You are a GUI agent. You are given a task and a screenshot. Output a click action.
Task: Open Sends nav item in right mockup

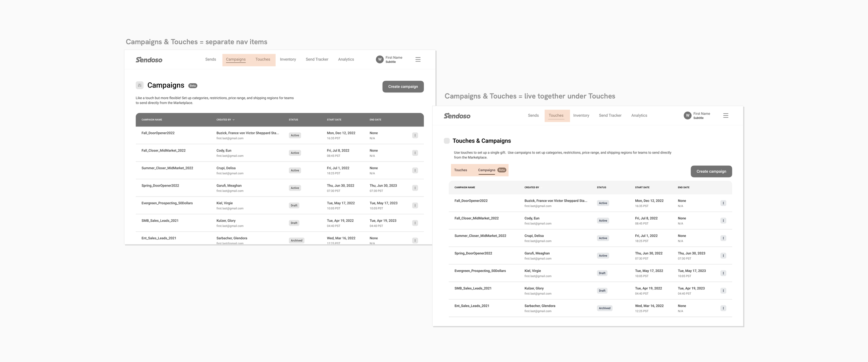(533, 115)
